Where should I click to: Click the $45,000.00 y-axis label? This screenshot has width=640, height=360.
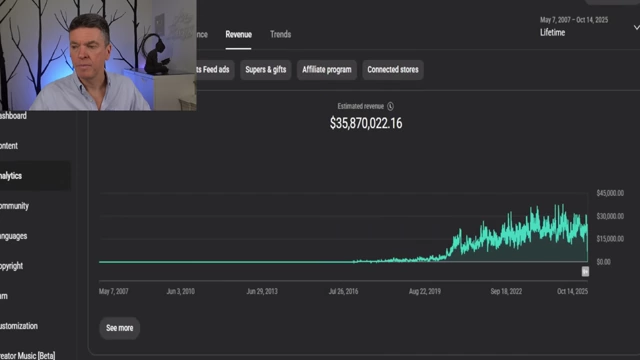610,193
